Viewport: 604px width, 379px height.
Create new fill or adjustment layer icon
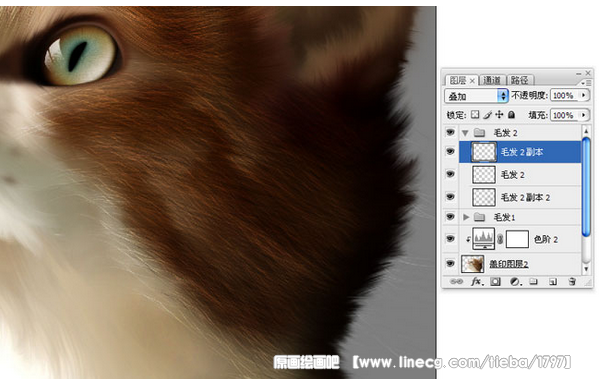click(515, 282)
